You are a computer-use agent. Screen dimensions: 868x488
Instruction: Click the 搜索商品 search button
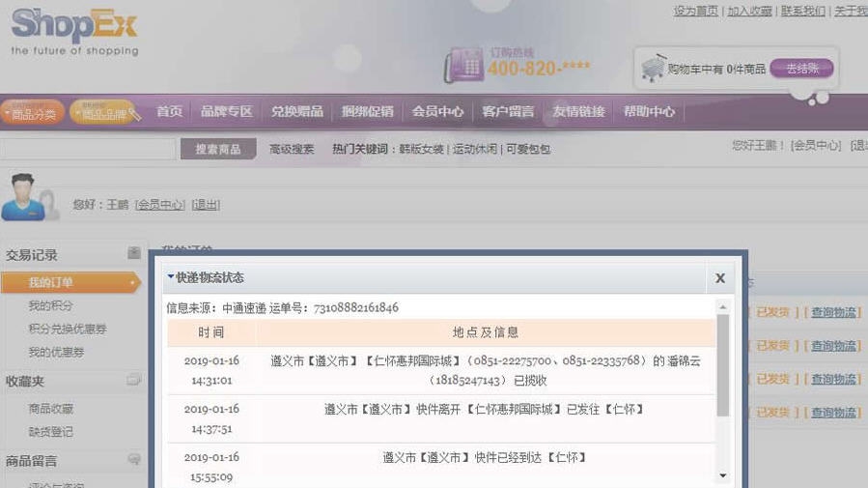pyautogui.click(x=218, y=149)
